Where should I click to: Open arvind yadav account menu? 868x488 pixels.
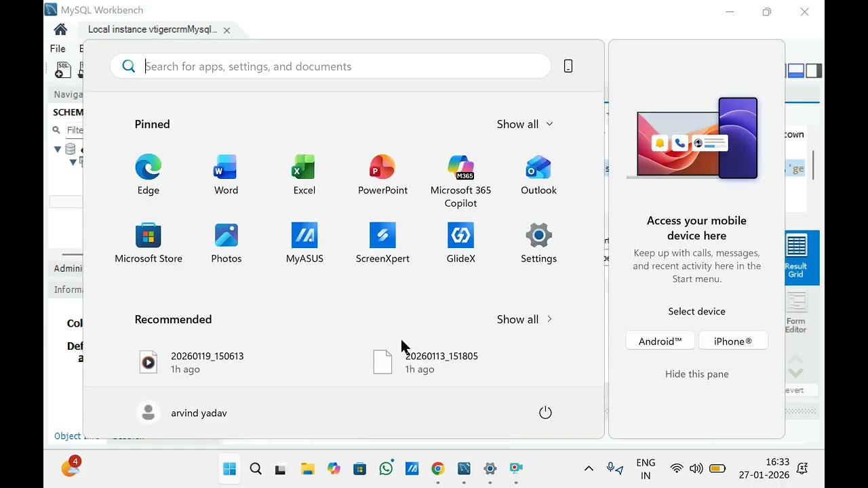click(x=182, y=413)
